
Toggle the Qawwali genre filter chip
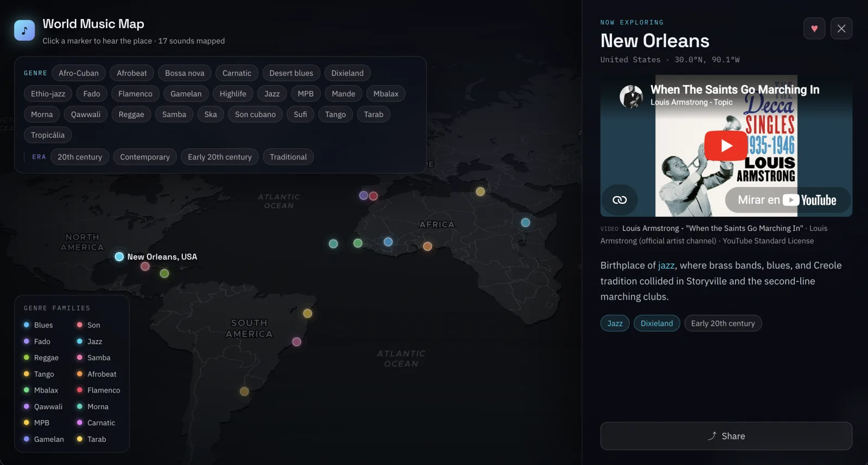86,114
